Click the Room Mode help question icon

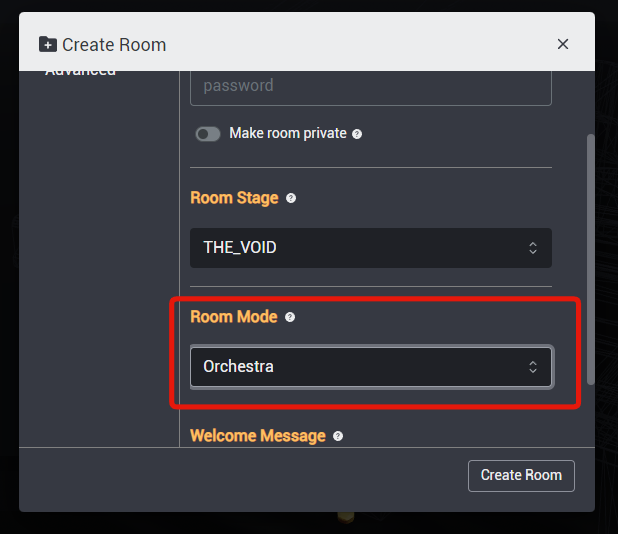coord(290,317)
